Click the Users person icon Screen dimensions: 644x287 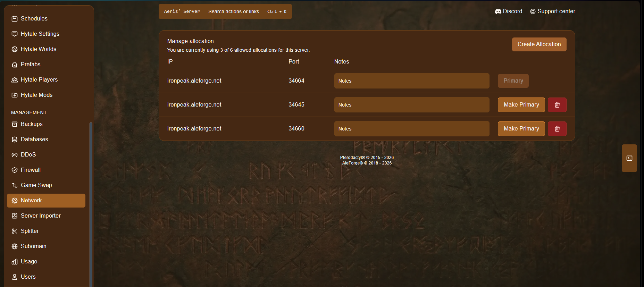(15, 277)
